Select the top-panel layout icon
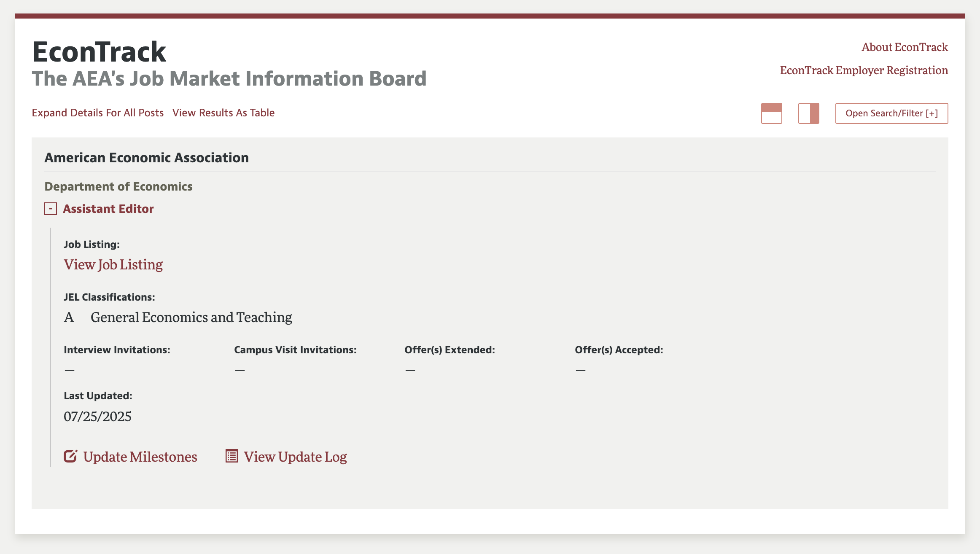Screen dimensions: 980x554 tap(771, 113)
